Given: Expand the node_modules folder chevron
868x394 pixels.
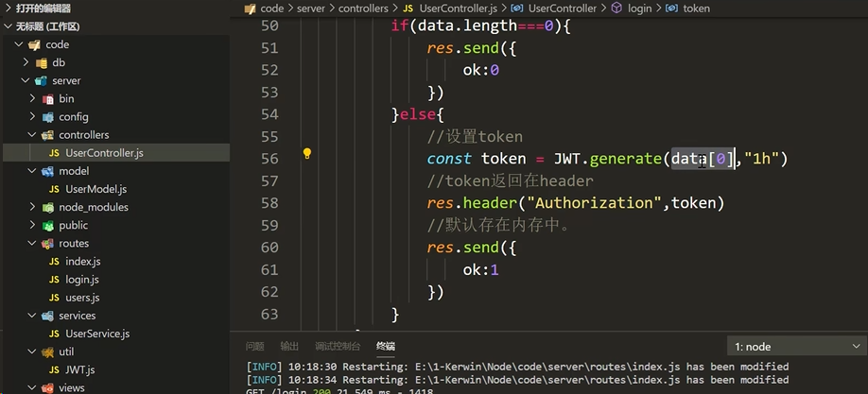Looking at the screenshot, I should 33,208.
